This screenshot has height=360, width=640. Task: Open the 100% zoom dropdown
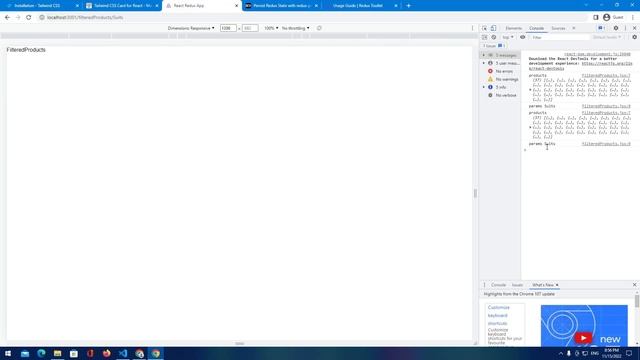point(271,28)
